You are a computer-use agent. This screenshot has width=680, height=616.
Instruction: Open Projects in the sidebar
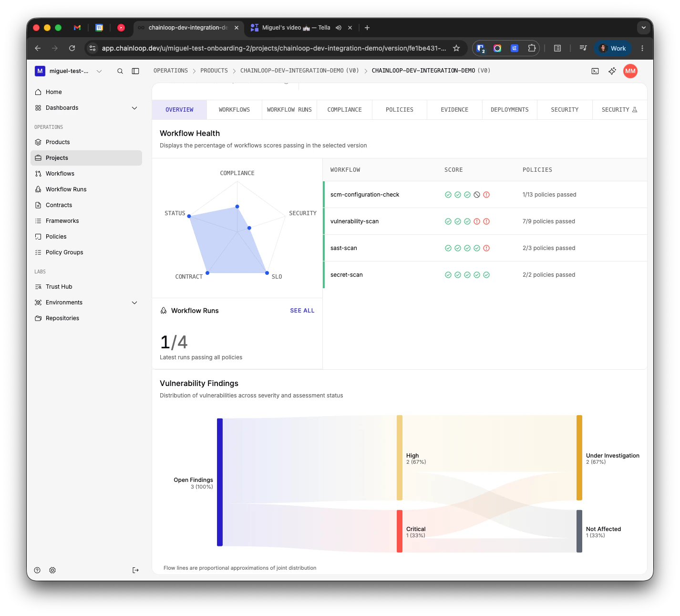(86, 158)
